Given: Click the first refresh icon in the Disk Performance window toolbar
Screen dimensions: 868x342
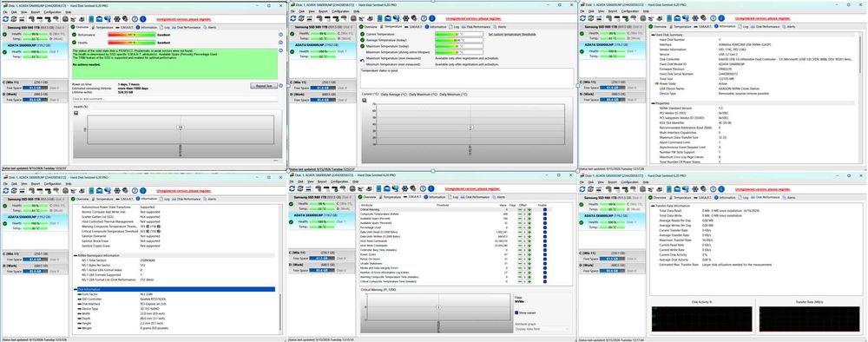Looking at the screenshot, I should coord(583,188).
